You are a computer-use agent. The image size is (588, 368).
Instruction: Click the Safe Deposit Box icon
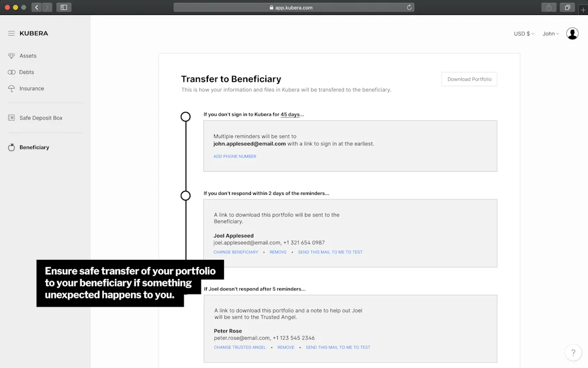coord(11,118)
